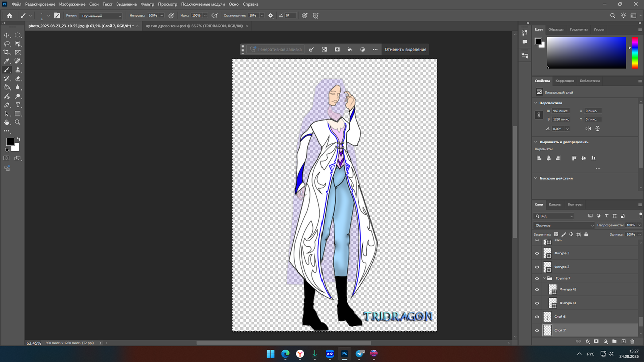Select the Horizontal Type tool
This screenshot has height=362, width=644.
pyautogui.click(x=18, y=105)
